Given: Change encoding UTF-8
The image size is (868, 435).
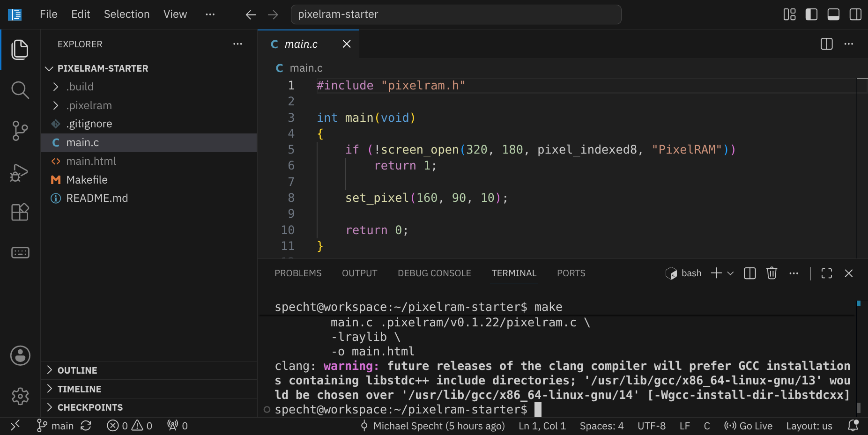Looking at the screenshot, I should pos(652,426).
